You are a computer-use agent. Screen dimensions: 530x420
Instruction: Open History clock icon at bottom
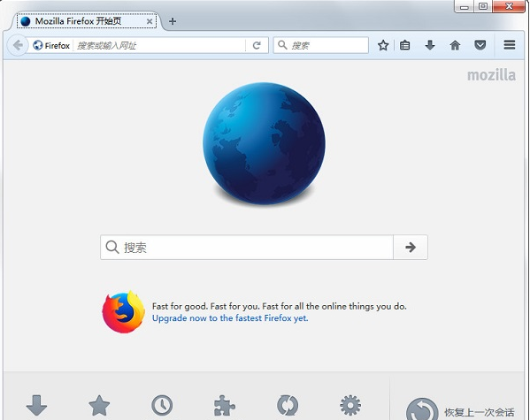(x=162, y=405)
